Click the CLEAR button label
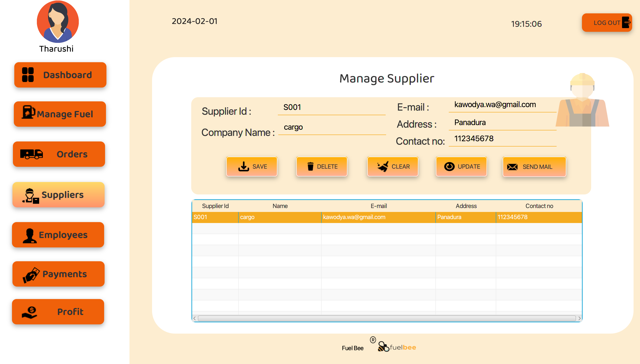This screenshot has width=640, height=364. coord(400,167)
